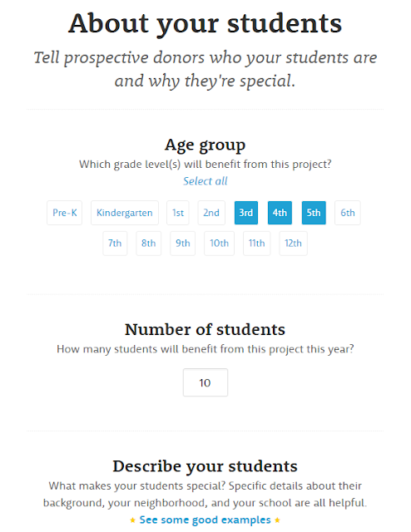This screenshot has height=532, width=411.
Task: Enable the 7th grade option
Action: coord(115,244)
